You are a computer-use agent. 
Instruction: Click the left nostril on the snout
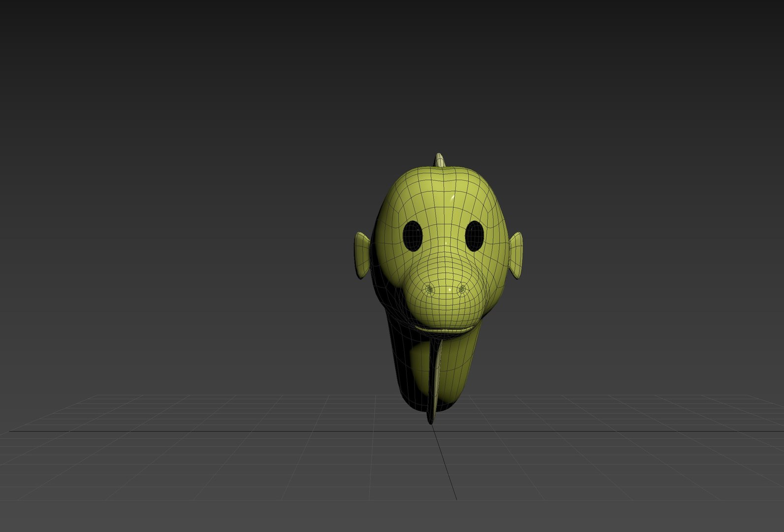(430, 289)
